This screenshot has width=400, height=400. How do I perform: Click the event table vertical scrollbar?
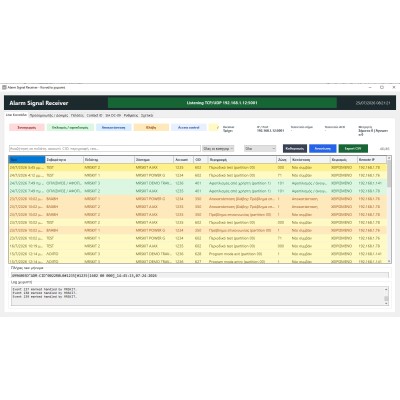[389, 210]
